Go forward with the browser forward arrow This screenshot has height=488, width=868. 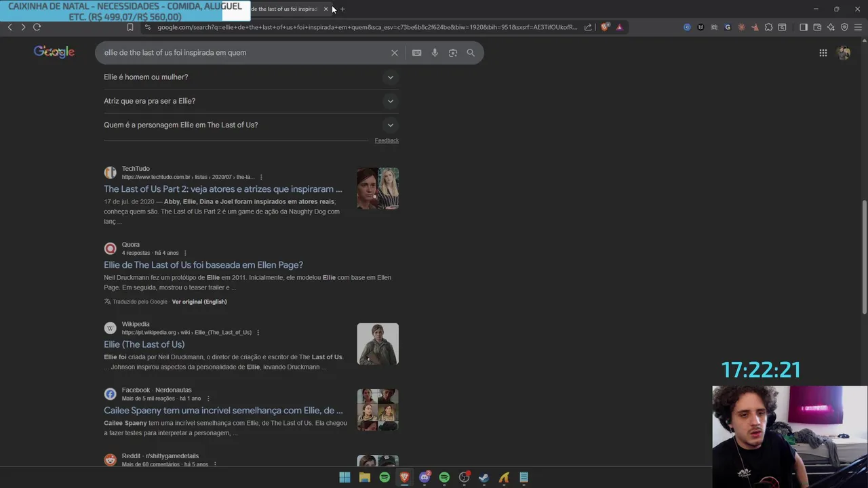pyautogui.click(x=23, y=27)
